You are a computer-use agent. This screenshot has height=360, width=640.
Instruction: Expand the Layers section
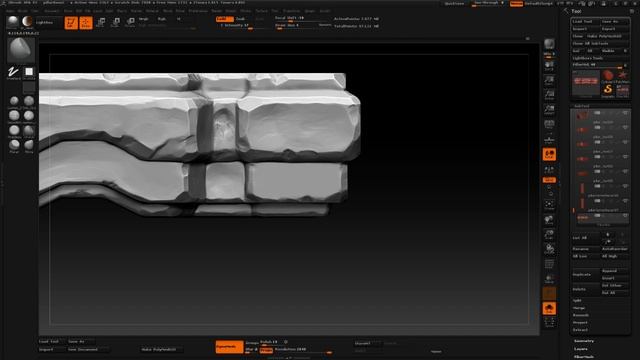click(580, 349)
